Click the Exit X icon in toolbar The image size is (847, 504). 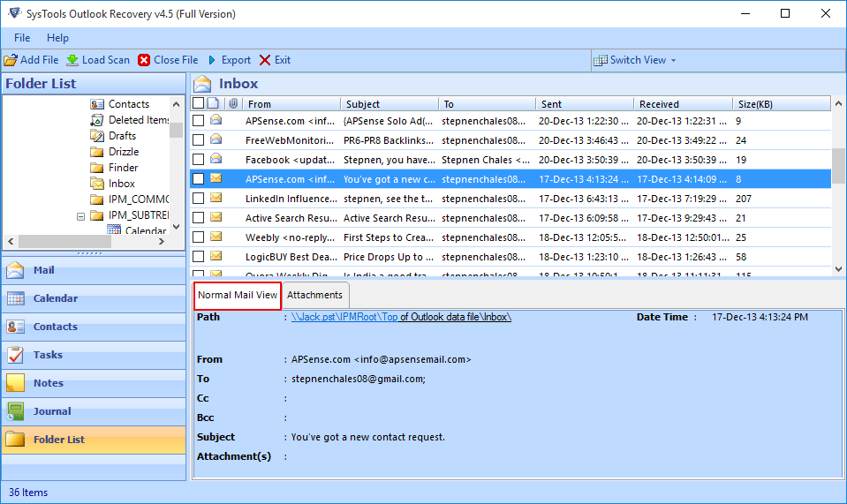[x=265, y=60]
